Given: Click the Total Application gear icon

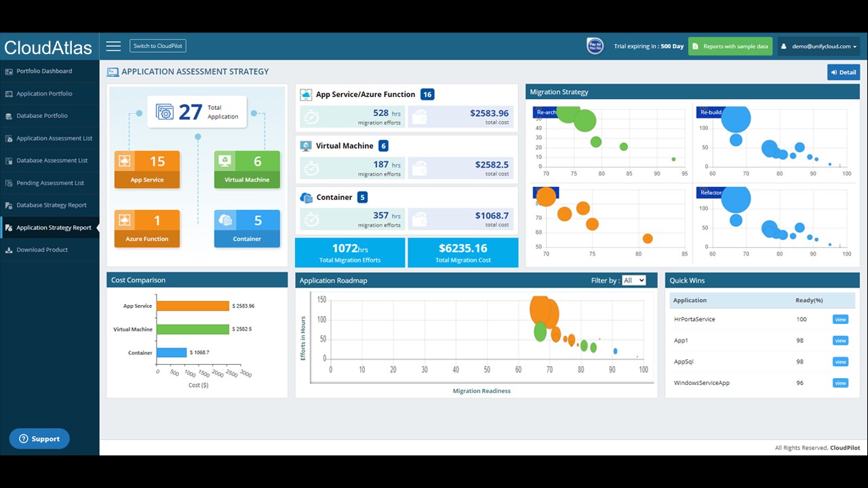Looking at the screenshot, I should click(165, 112).
